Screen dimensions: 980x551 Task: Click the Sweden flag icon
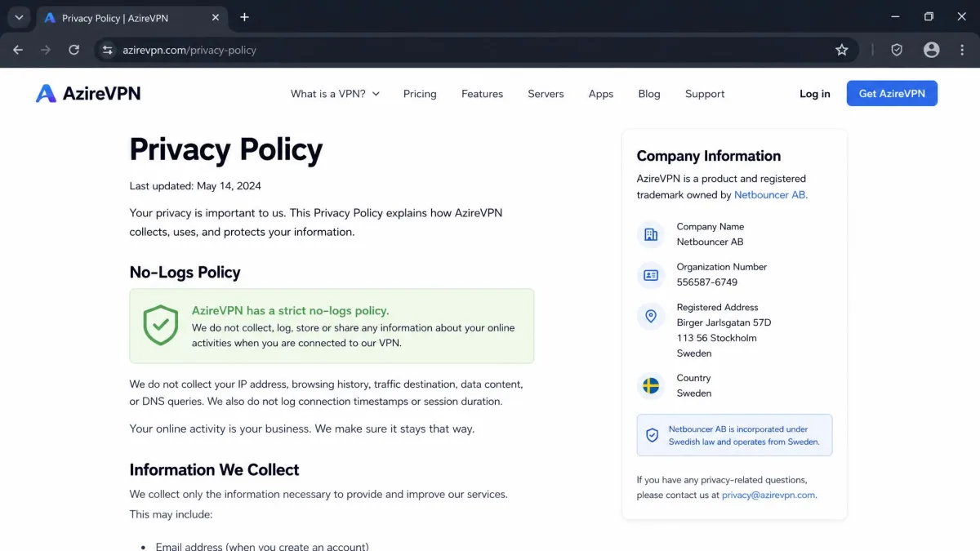[651, 385]
